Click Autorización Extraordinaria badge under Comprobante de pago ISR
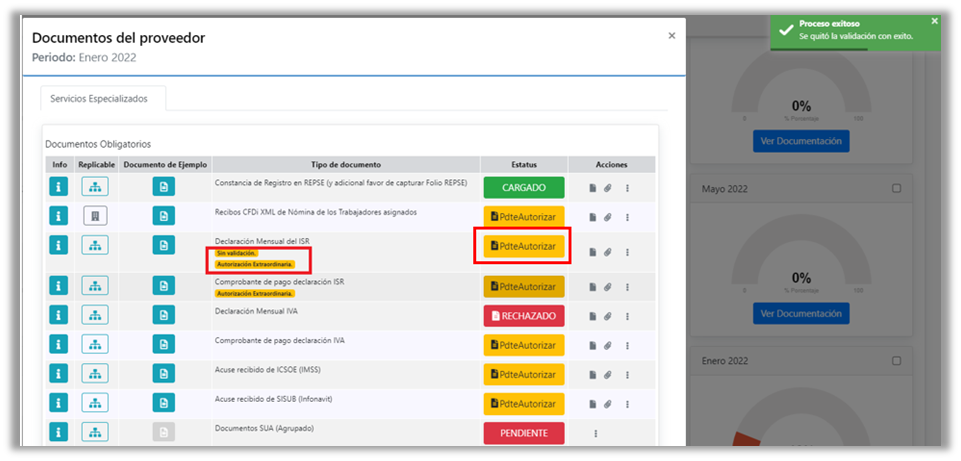Image resolution: width=961 pixels, height=461 pixels. point(254,294)
